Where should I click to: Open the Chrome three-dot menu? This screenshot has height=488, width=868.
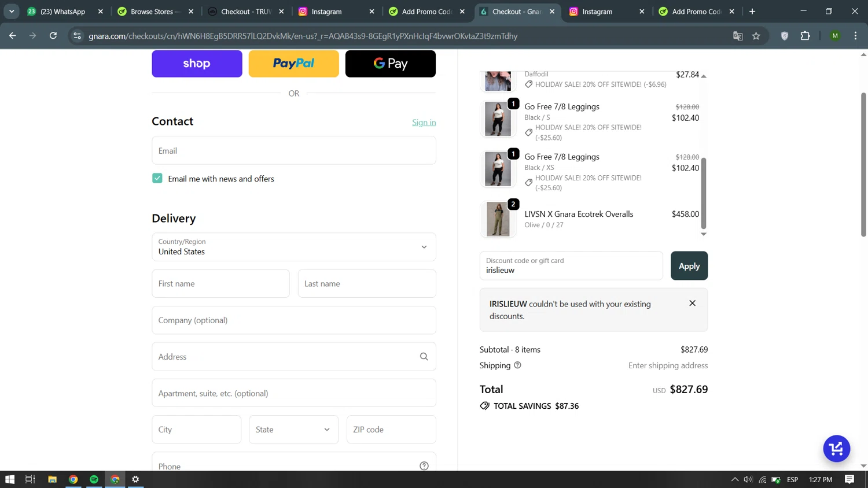click(x=855, y=36)
